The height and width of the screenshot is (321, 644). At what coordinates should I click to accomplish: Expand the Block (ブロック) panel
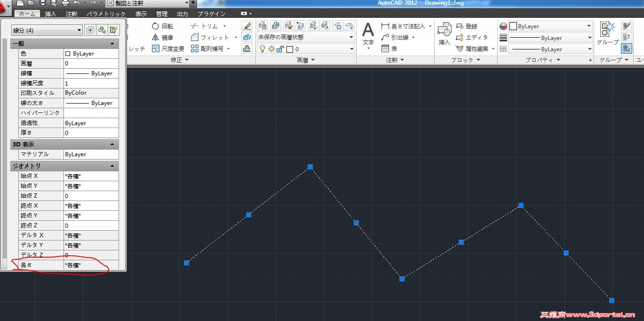tap(466, 60)
